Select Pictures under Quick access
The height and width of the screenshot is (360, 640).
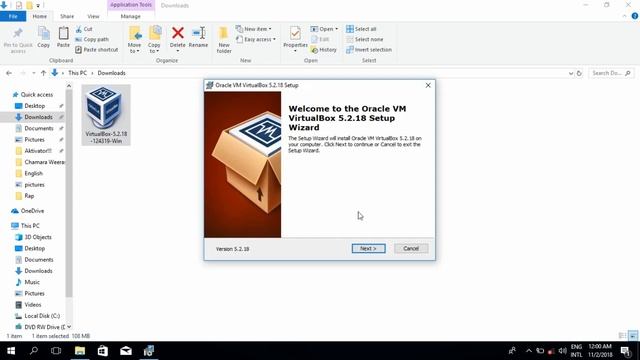[34, 140]
